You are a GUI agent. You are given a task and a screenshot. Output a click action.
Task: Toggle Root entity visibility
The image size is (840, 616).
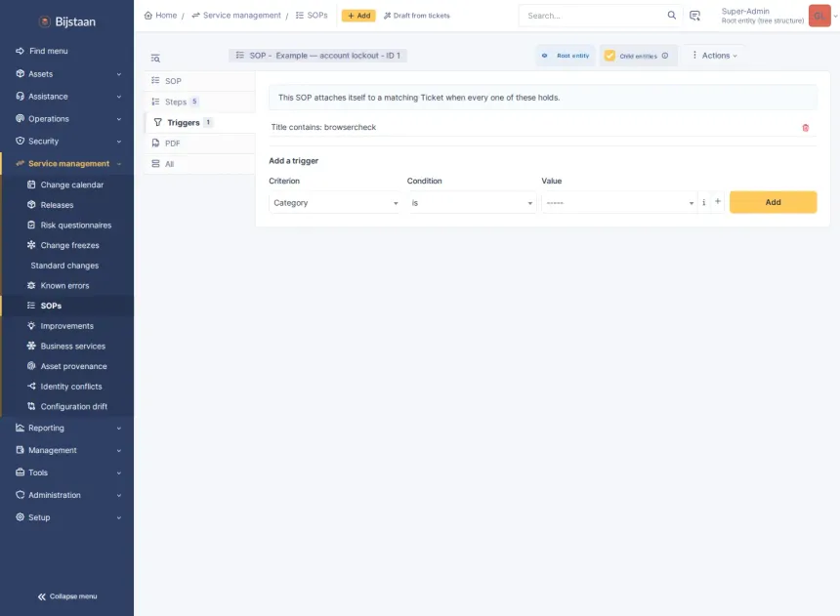(566, 56)
